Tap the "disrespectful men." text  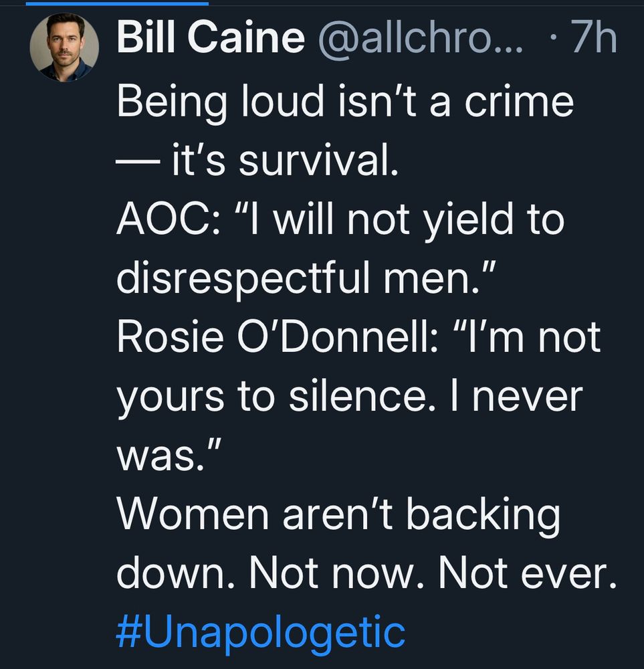301,279
